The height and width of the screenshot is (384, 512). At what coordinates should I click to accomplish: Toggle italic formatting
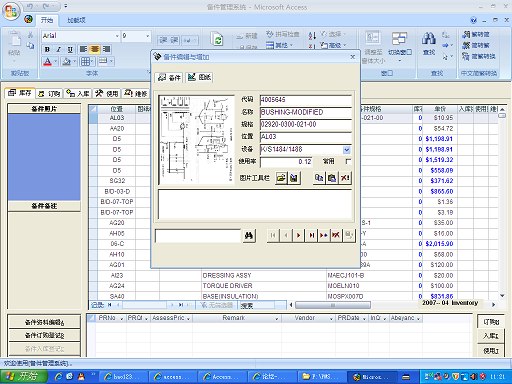tap(59, 49)
